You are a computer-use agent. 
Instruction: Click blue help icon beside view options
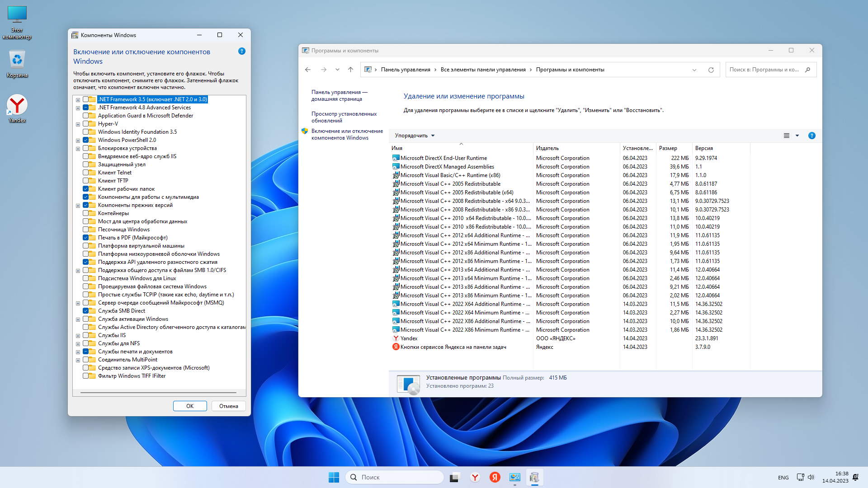(811, 136)
